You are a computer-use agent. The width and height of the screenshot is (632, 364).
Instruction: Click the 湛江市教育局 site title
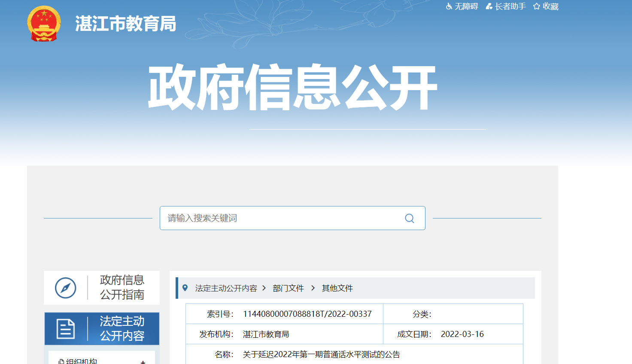point(126,24)
